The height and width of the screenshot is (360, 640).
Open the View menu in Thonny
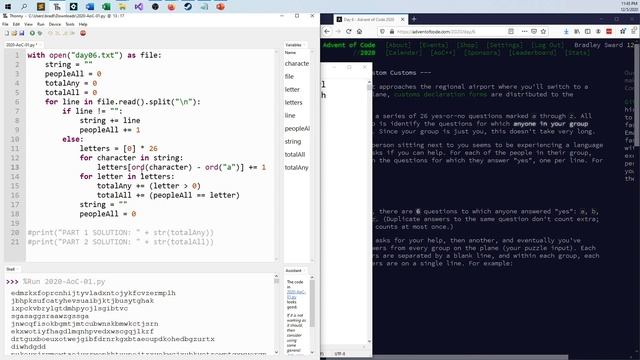[28, 24]
